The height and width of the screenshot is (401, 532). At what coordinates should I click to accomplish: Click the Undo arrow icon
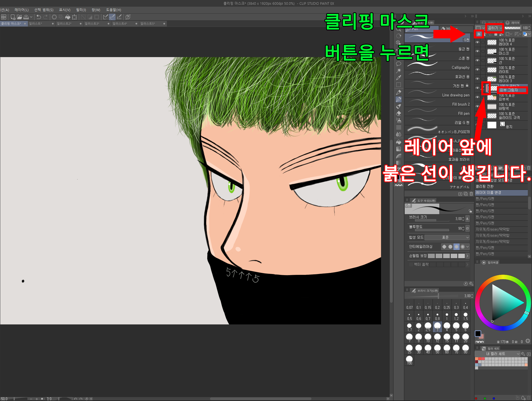point(39,17)
